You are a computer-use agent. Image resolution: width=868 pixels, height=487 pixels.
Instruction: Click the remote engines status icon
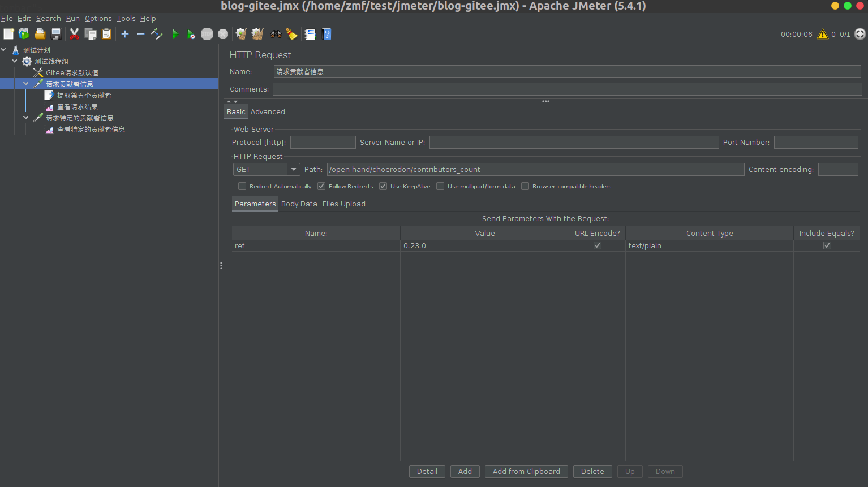coord(860,34)
